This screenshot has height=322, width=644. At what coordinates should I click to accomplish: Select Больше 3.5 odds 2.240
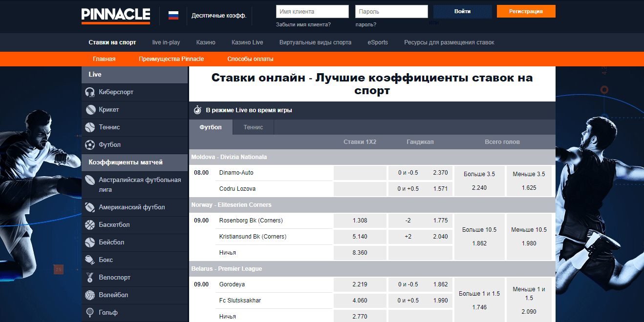coord(479,181)
